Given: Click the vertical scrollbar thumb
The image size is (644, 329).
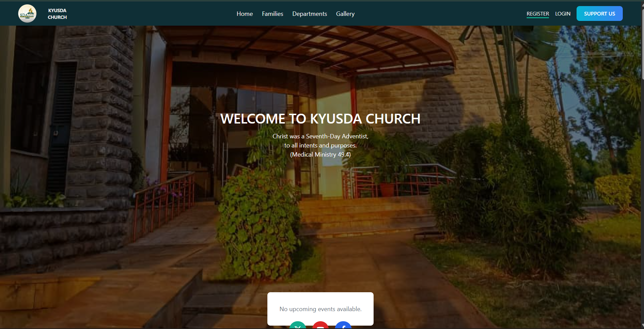Looking at the screenshot, I should [x=643, y=44].
